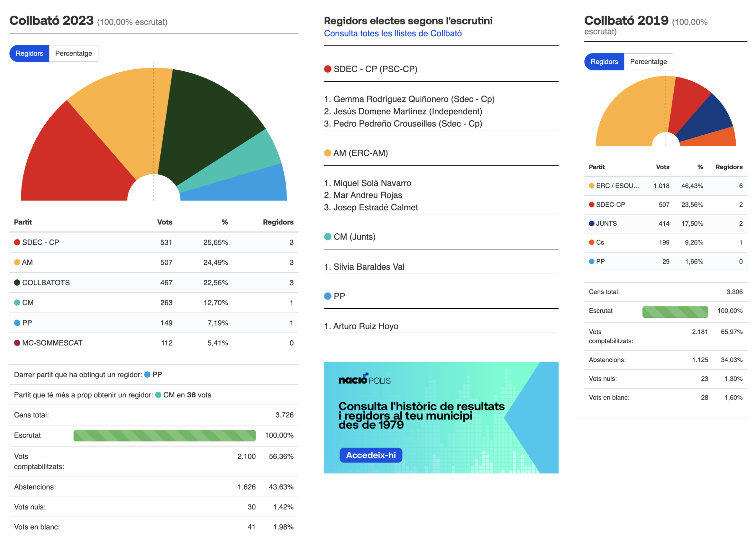The height and width of the screenshot is (542, 756).
Task: Click the teal CM dot in 'més a prop' line
Action: [158, 395]
